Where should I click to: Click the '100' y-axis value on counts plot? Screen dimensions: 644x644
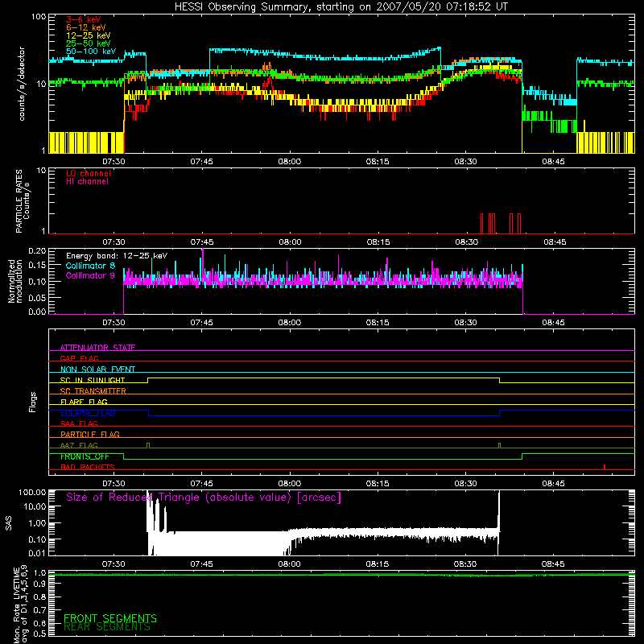point(39,17)
